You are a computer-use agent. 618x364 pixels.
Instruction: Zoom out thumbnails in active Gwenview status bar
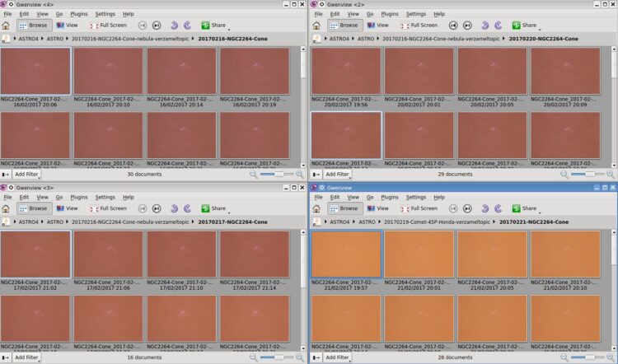coord(564,357)
